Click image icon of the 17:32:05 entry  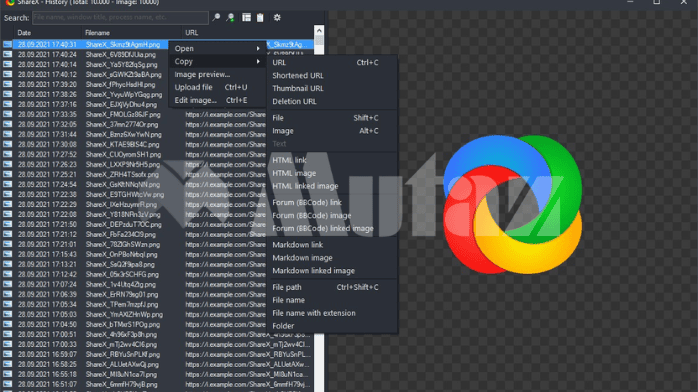coord(8,125)
